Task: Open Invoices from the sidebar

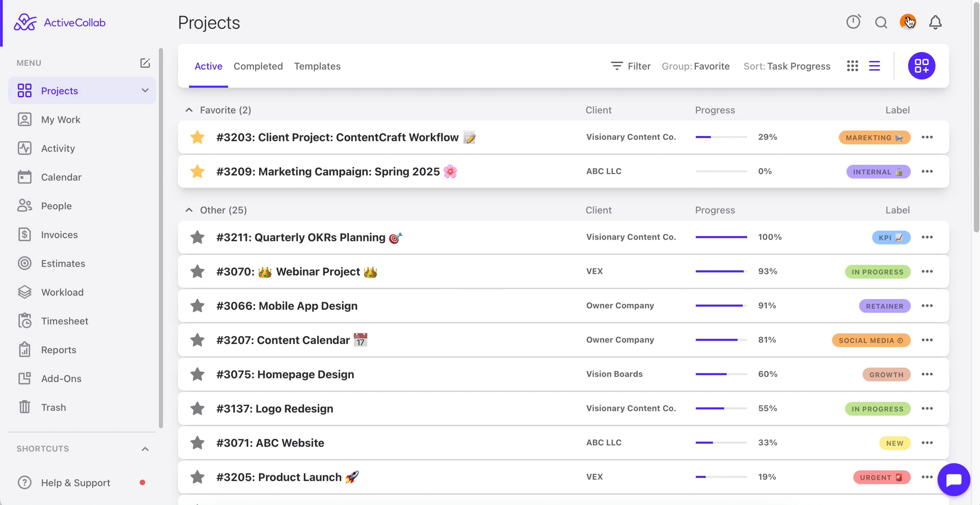Action: [82, 235]
